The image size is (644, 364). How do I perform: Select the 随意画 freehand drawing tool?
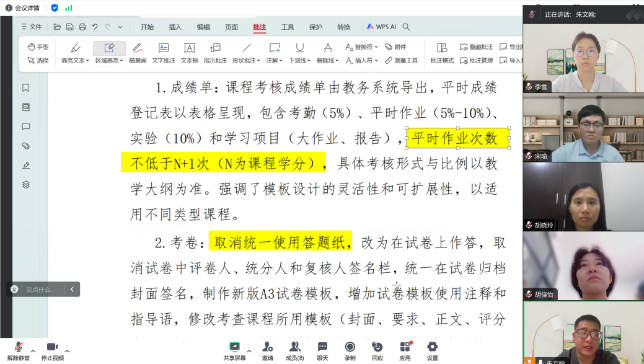[x=138, y=53]
